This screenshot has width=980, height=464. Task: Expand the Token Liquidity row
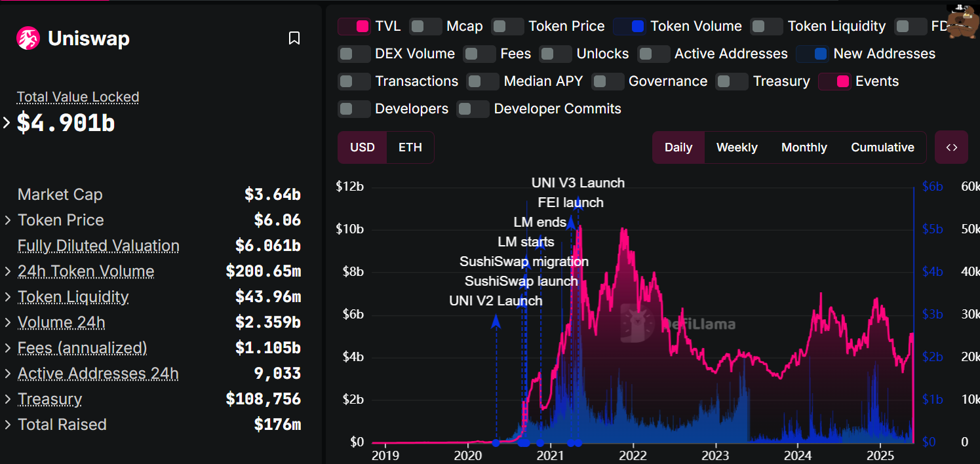8,297
